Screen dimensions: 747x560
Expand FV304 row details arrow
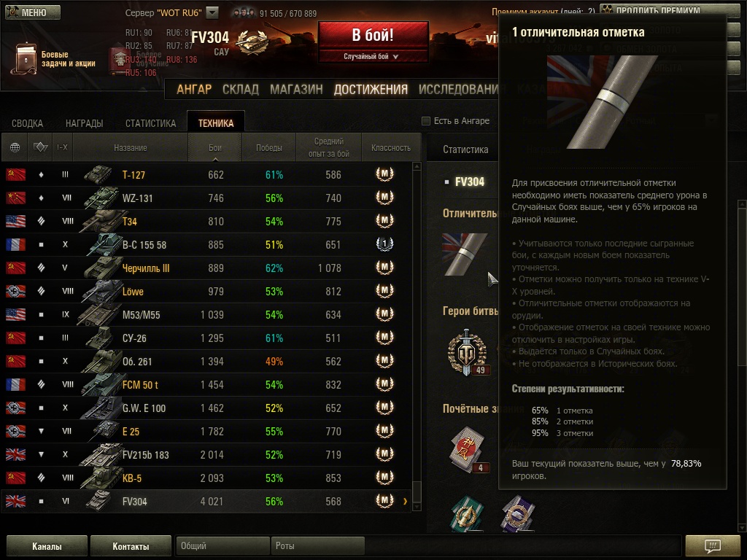coord(406,501)
